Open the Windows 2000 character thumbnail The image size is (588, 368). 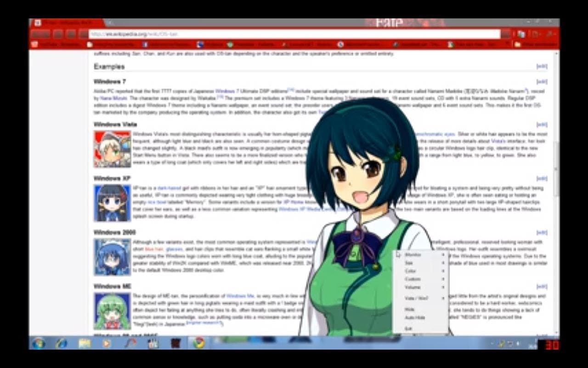[113, 257]
